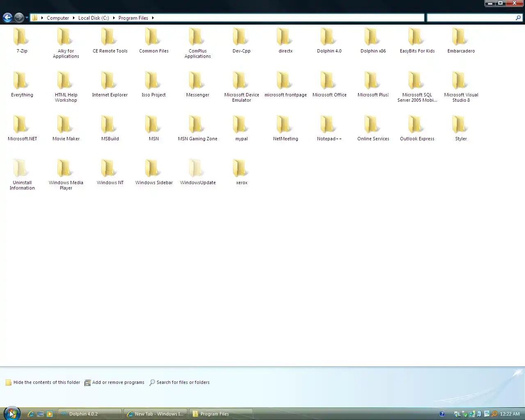This screenshot has width=525, height=420.
Task: Select the Microsoft Device Emulator folder
Action: (242, 87)
